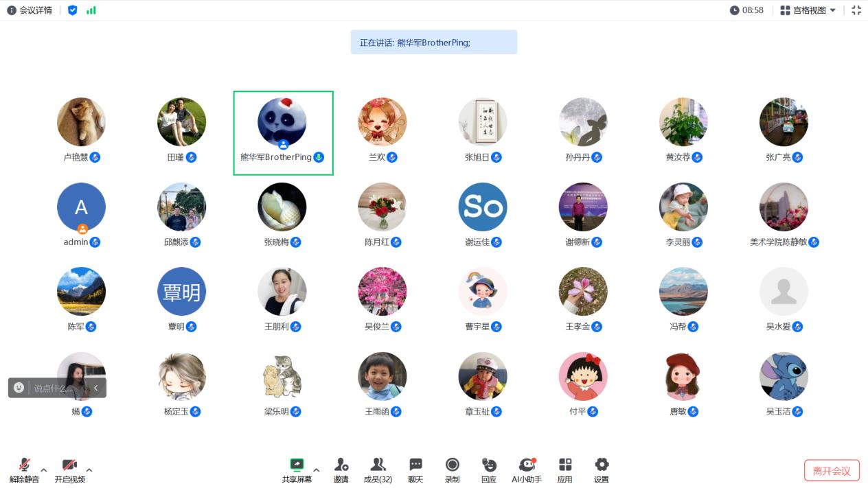The image size is (868, 488).
Task: Open Members (成员) list icon
Action: click(378, 465)
